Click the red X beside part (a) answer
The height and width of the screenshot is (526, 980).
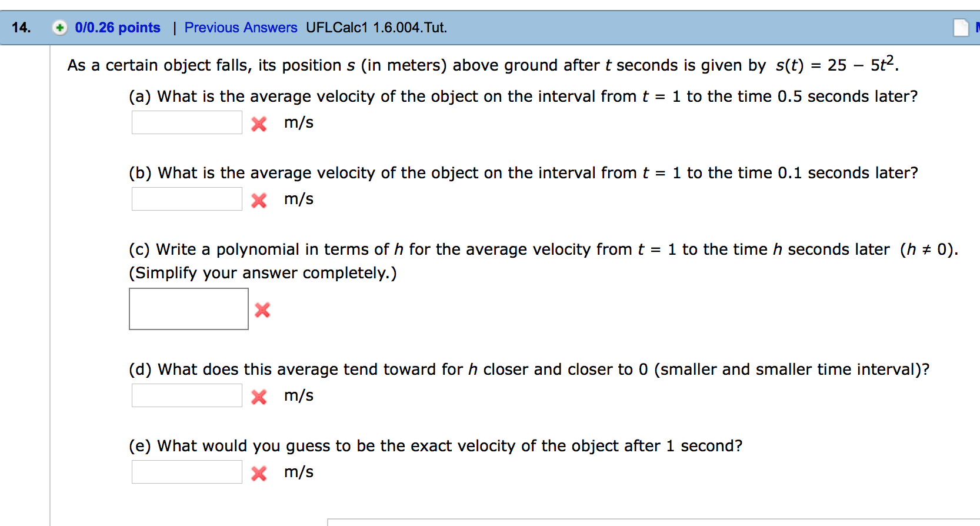258,123
